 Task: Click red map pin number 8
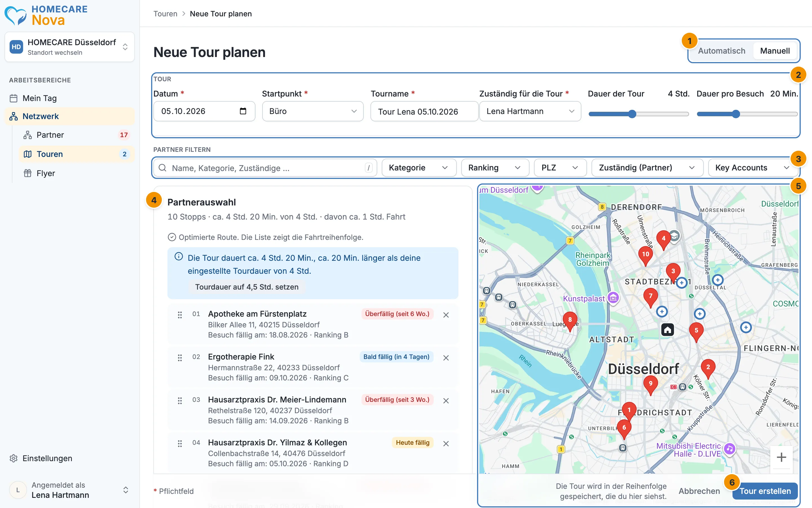(570, 321)
